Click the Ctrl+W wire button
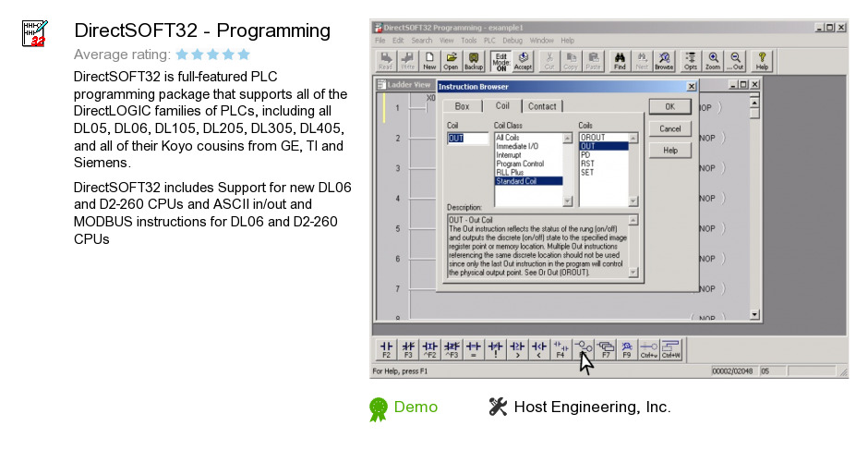The height and width of the screenshot is (450, 868). [x=671, y=349]
